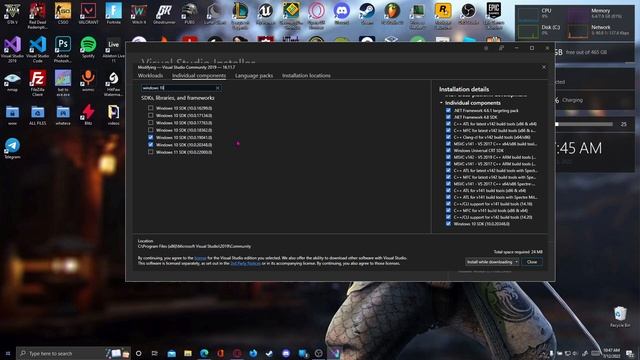The image size is (640, 360).
Task: Check Windows 10 SDK (10.0.17134.0) checkbox
Action: (151, 116)
